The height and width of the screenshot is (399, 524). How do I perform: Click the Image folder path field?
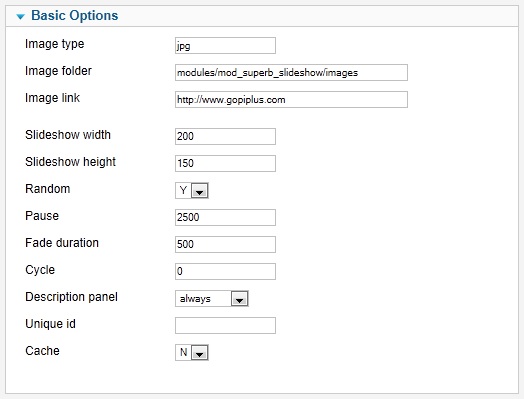coord(291,73)
